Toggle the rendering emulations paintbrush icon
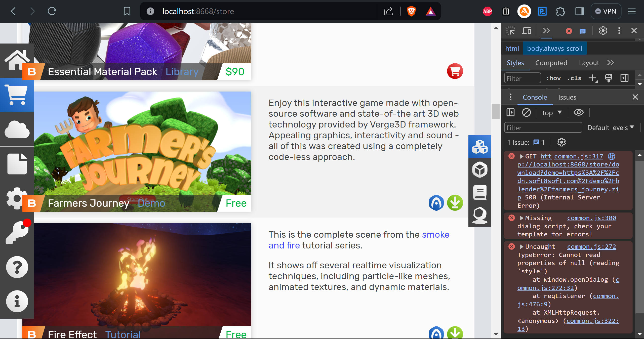Screen dimensions: 644x339 click(609, 78)
